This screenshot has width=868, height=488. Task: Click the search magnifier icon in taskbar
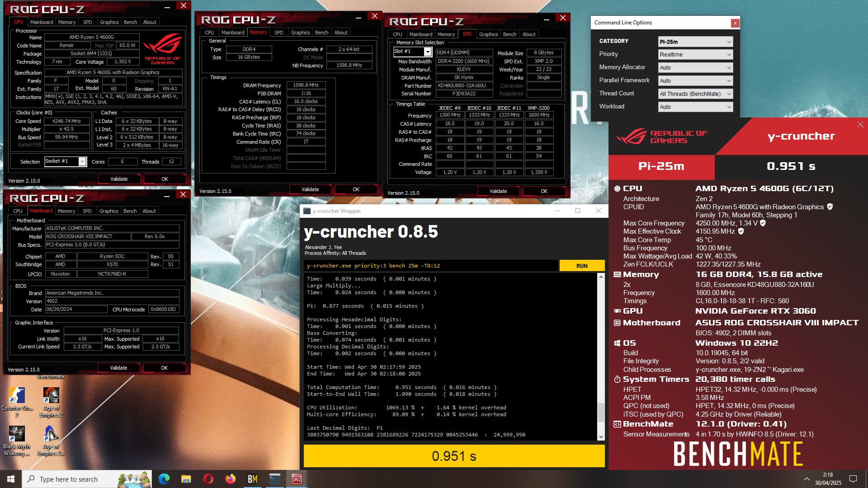pyautogui.click(x=31, y=479)
